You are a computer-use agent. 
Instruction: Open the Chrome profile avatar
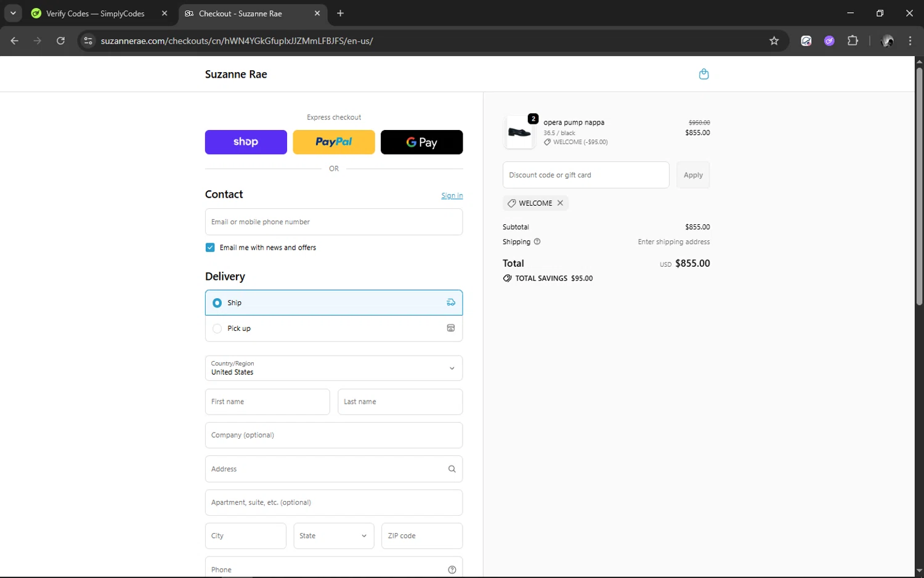click(888, 41)
